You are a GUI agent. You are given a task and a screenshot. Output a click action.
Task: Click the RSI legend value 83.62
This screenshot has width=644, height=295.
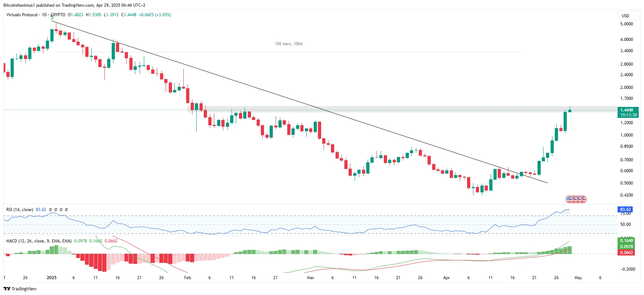coord(41,210)
